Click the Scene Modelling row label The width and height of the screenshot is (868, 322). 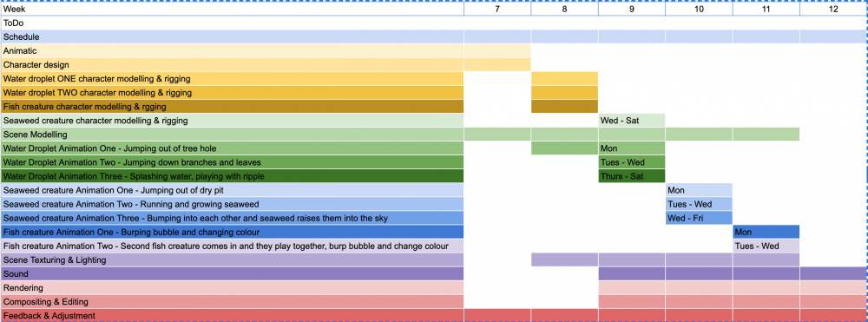[x=232, y=134]
